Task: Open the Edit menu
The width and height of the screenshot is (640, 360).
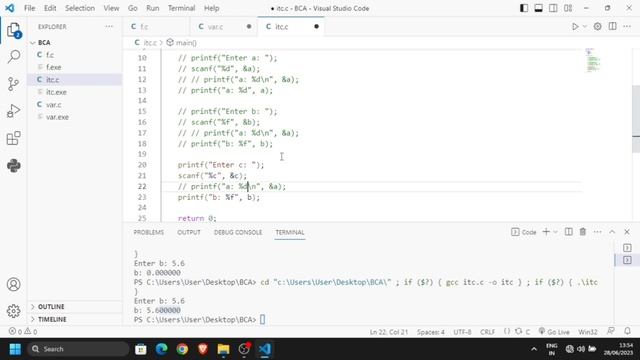Action: coord(50,8)
